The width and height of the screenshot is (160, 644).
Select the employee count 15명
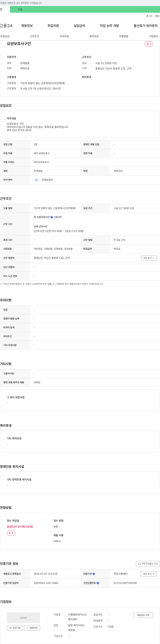point(110,626)
